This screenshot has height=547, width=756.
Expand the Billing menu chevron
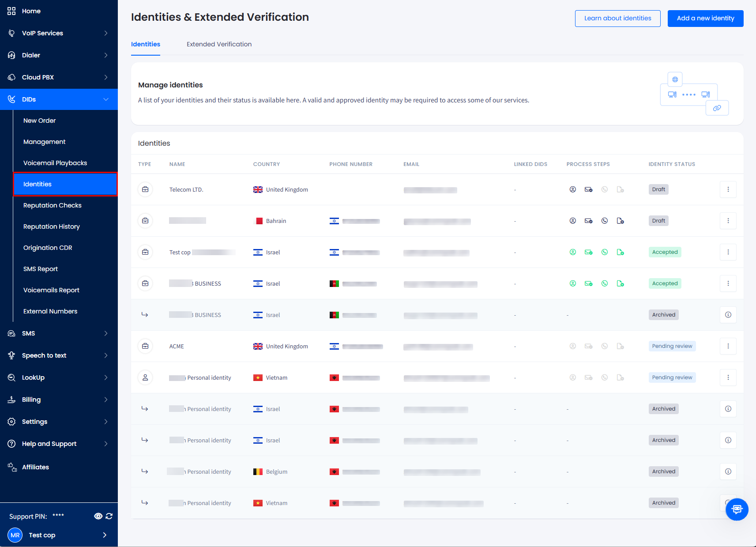click(x=106, y=400)
